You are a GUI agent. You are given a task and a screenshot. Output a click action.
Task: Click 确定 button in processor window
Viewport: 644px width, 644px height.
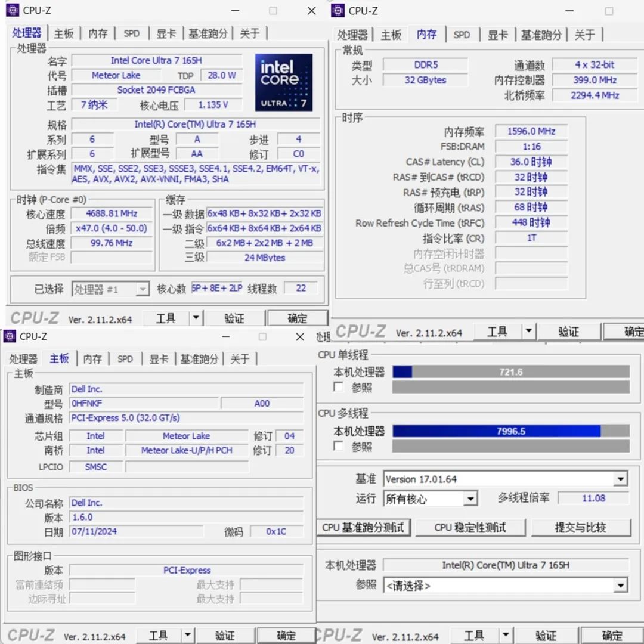point(298,318)
